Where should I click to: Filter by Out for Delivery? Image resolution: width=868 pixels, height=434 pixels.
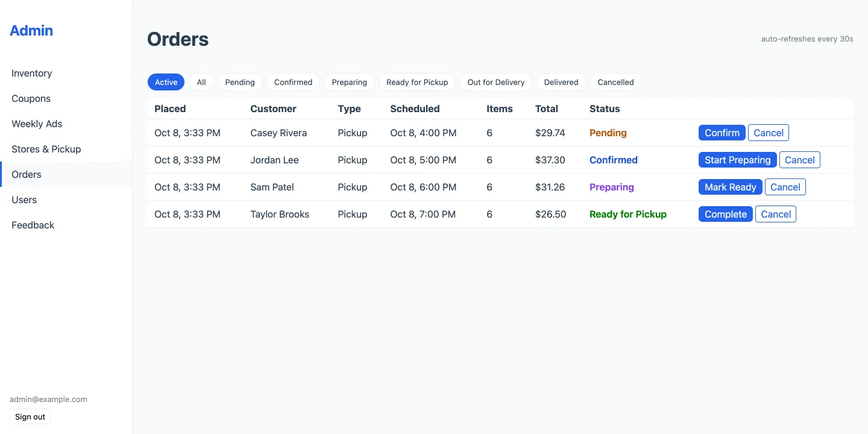click(x=496, y=82)
